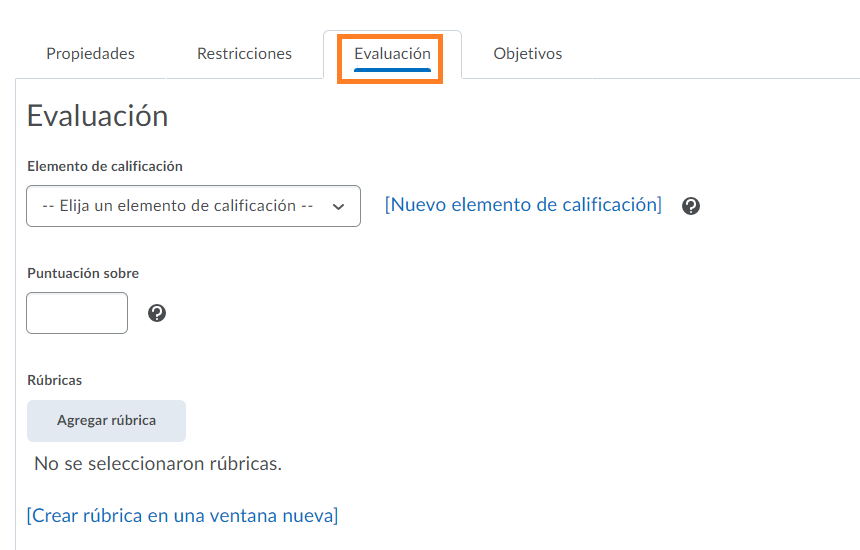Click empty tab strip right of Objetivos
Screen dimensions: 860x550
(713, 54)
